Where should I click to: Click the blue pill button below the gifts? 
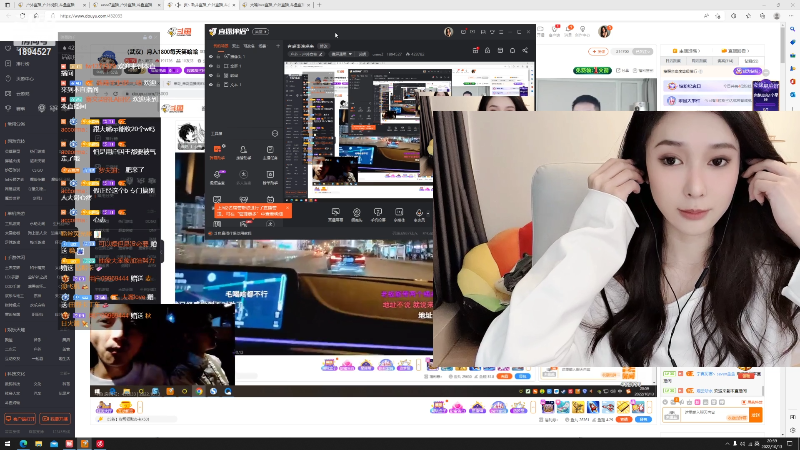[644, 419]
